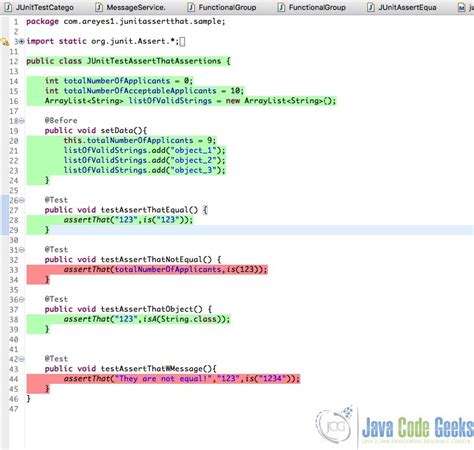Expand the folded import block at line 3
This screenshot has height=450, width=474.
click(x=22, y=42)
